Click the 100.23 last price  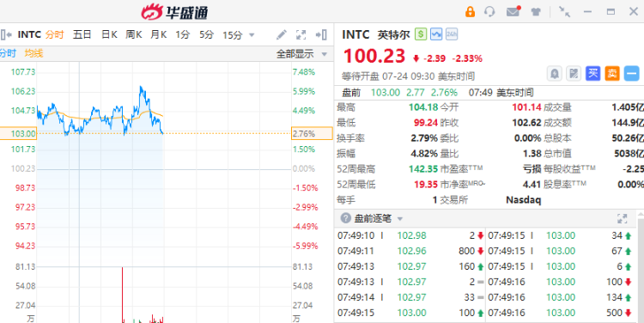[x=374, y=57]
